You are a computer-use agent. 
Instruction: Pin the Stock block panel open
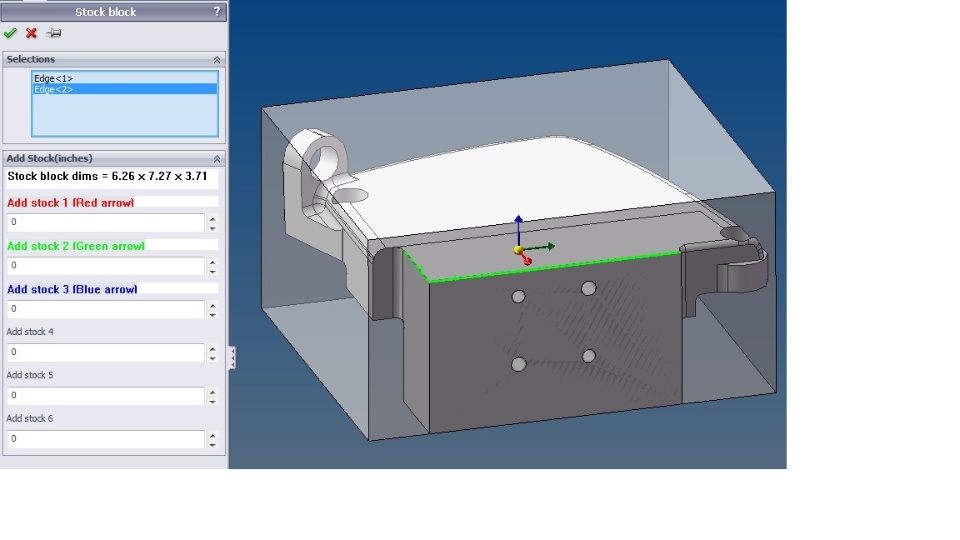coord(54,33)
